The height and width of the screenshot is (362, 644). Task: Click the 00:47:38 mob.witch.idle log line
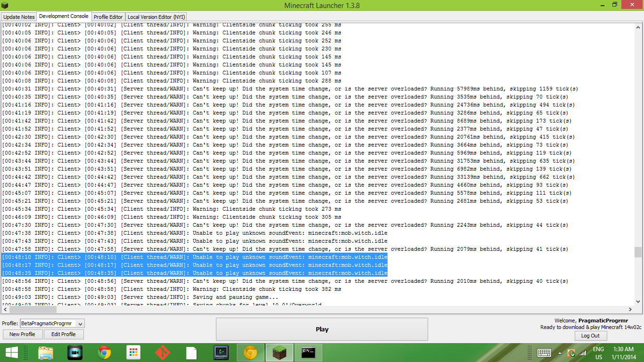coord(195,233)
